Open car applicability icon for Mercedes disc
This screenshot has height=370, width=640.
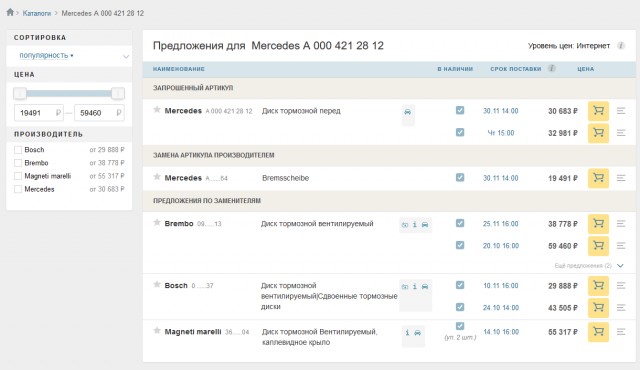408,112
